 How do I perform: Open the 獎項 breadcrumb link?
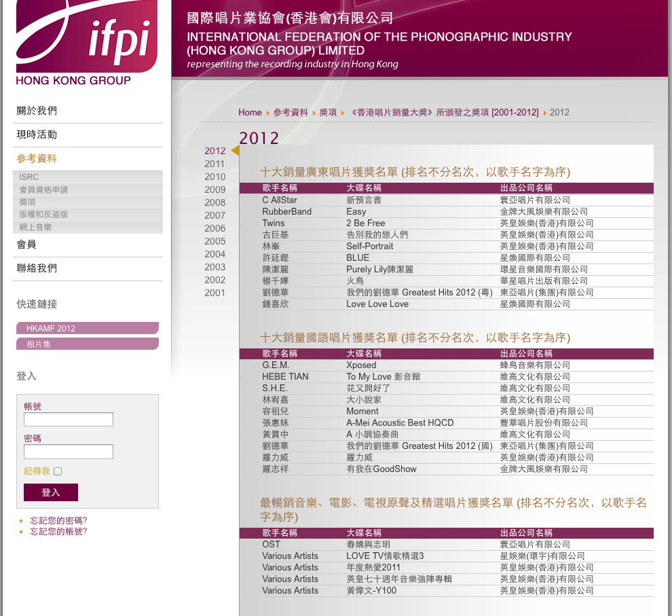[x=328, y=113]
